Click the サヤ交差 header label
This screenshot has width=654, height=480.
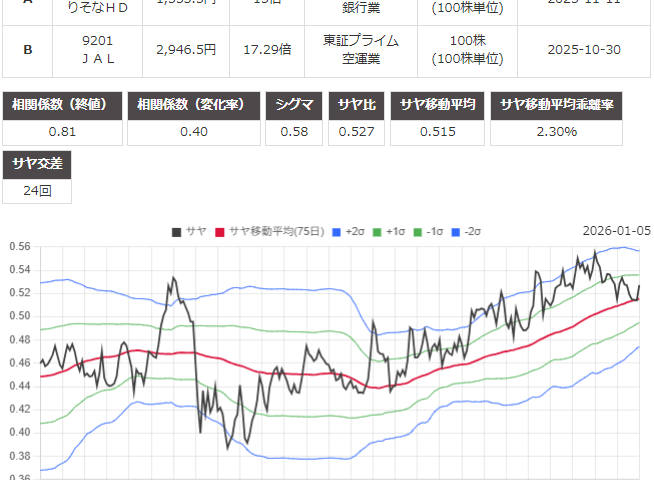pyautogui.click(x=37, y=164)
